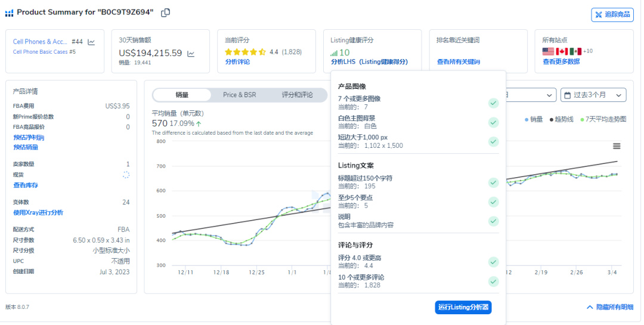Click the 运行Listing分析器 button
The height and width of the screenshot is (325, 644).
(463, 307)
